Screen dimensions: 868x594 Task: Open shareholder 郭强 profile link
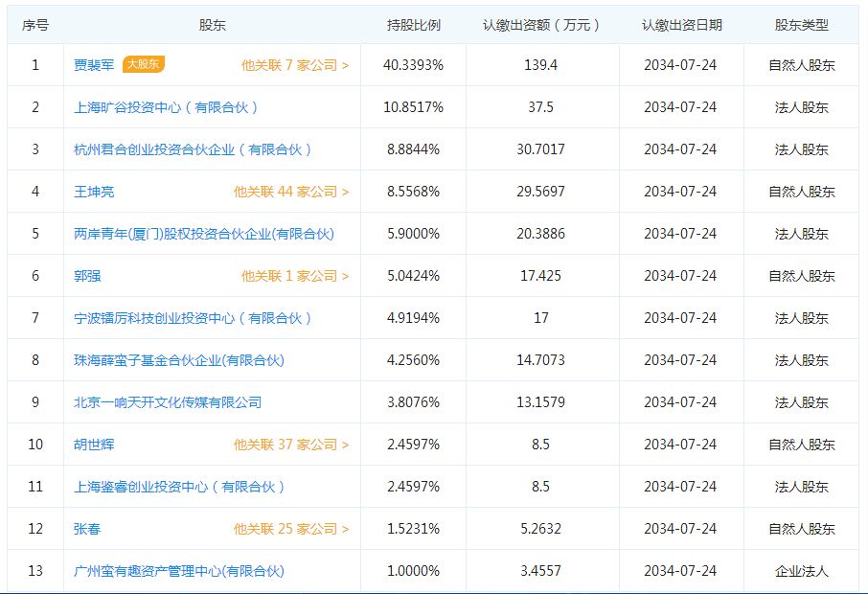[87, 276]
